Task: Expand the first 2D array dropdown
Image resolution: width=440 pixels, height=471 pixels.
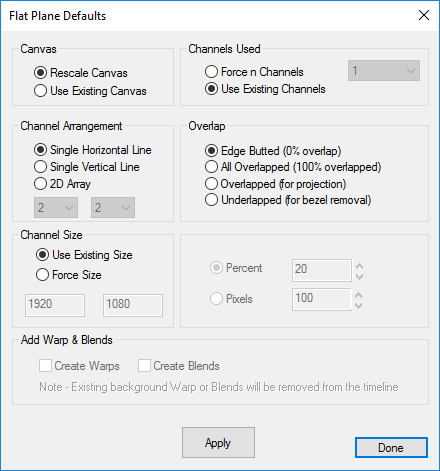Action: 56,207
